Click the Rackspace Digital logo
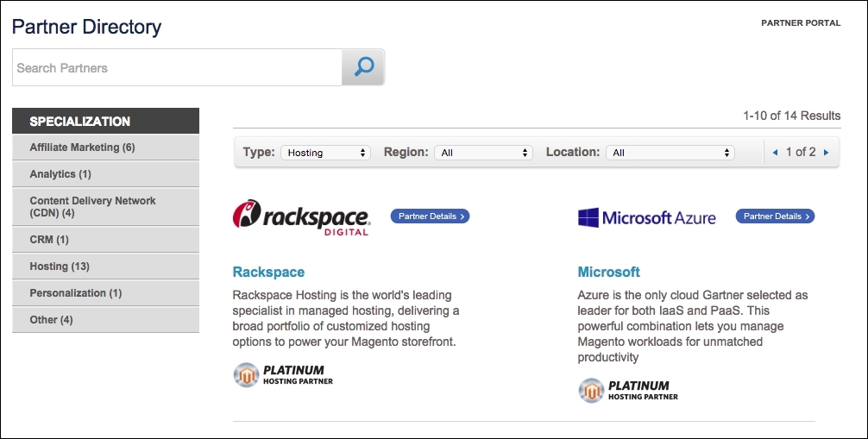The width and height of the screenshot is (868, 439). pyautogui.click(x=302, y=217)
